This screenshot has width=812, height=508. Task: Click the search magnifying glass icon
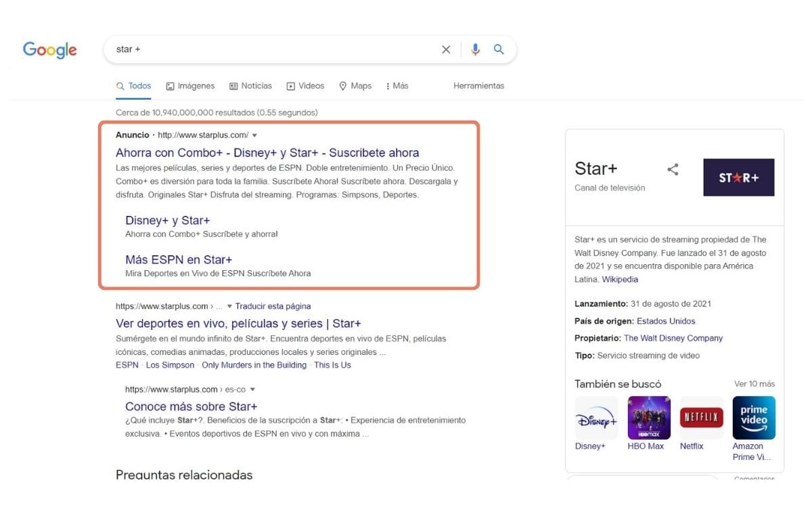(x=499, y=49)
